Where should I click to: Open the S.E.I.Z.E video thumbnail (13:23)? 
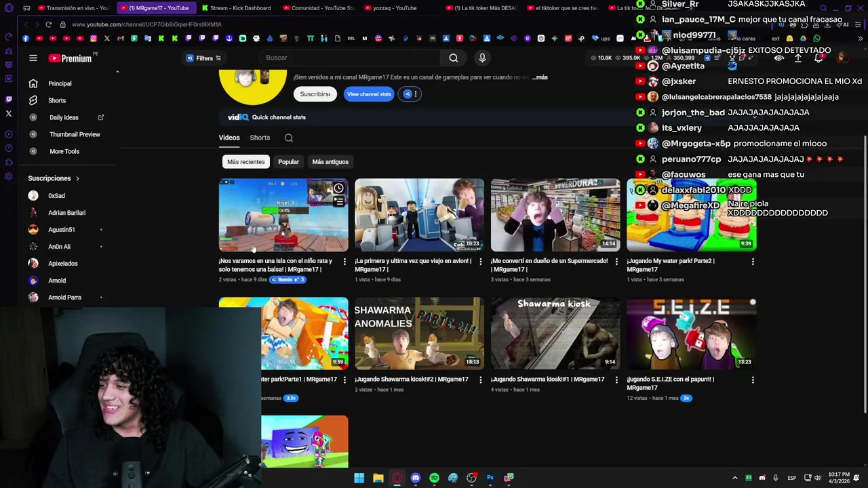pyautogui.click(x=691, y=333)
